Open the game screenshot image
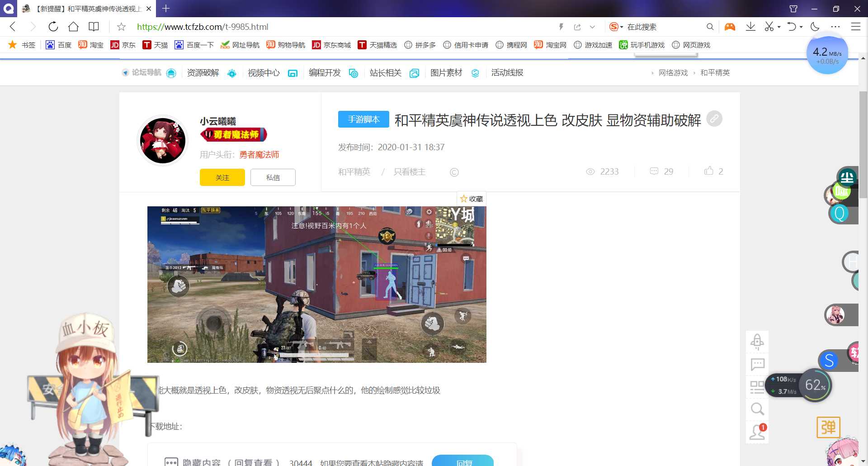The width and height of the screenshot is (868, 466). pyautogui.click(x=317, y=285)
